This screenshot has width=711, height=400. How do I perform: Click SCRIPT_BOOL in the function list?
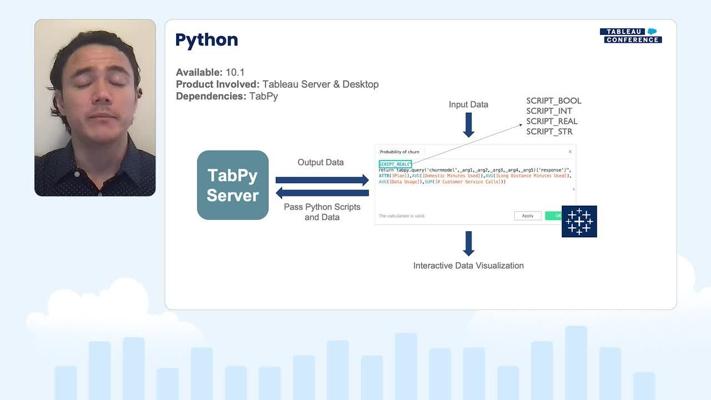click(553, 101)
